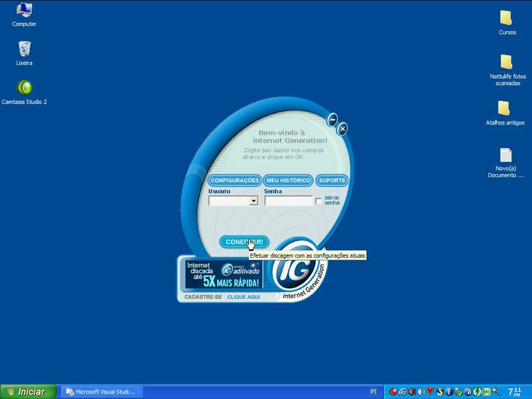Viewport: 532px width, 399px height.
Task: Open the Computer desktop icon
Action: (24, 14)
